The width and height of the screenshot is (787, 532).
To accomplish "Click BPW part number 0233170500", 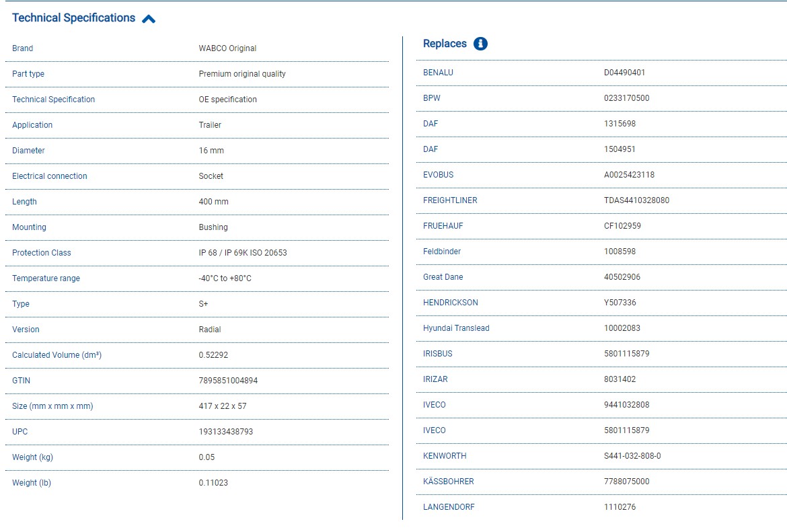I will coord(626,98).
